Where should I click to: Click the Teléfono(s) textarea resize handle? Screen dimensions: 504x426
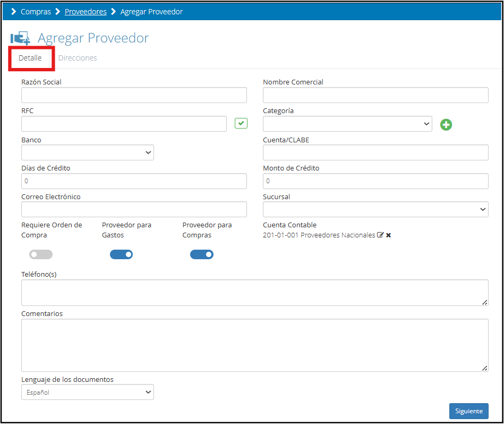485,303
